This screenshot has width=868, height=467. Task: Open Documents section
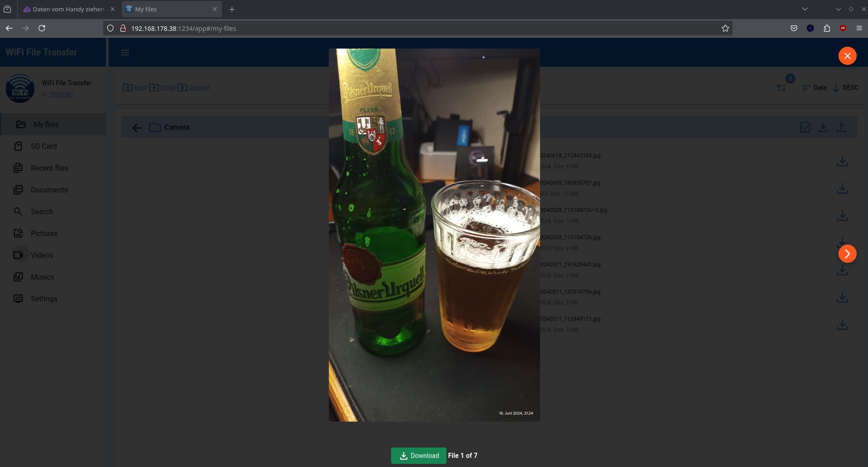tap(53, 190)
